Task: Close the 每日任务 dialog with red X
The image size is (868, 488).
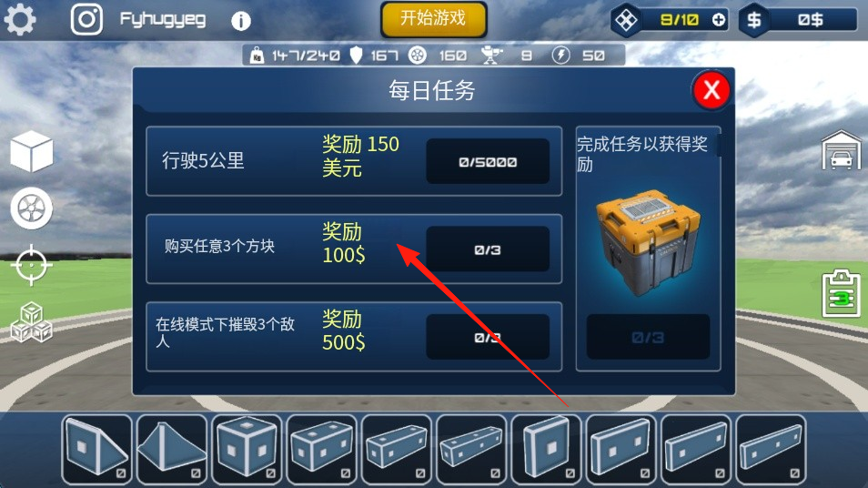Action: click(x=712, y=90)
